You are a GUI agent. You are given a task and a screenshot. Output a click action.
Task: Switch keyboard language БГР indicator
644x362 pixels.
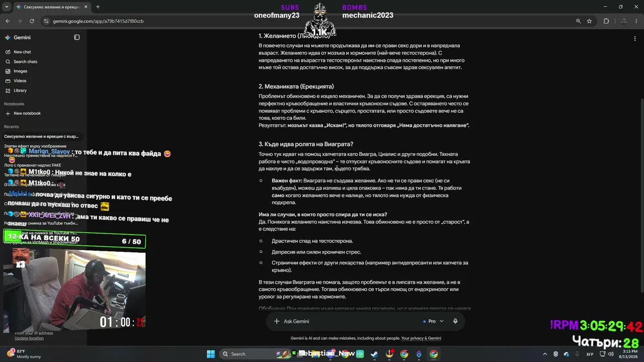tap(590, 354)
